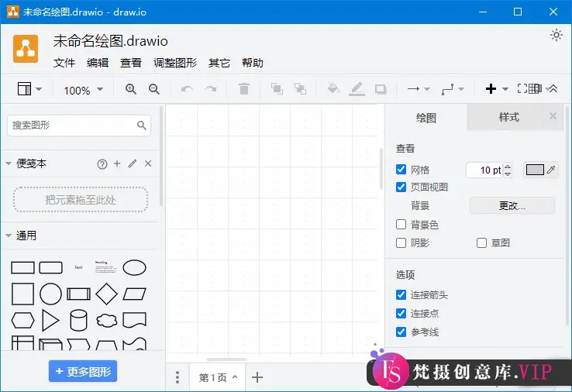
Task: Open the 调整图形 menu
Action: tap(175, 63)
